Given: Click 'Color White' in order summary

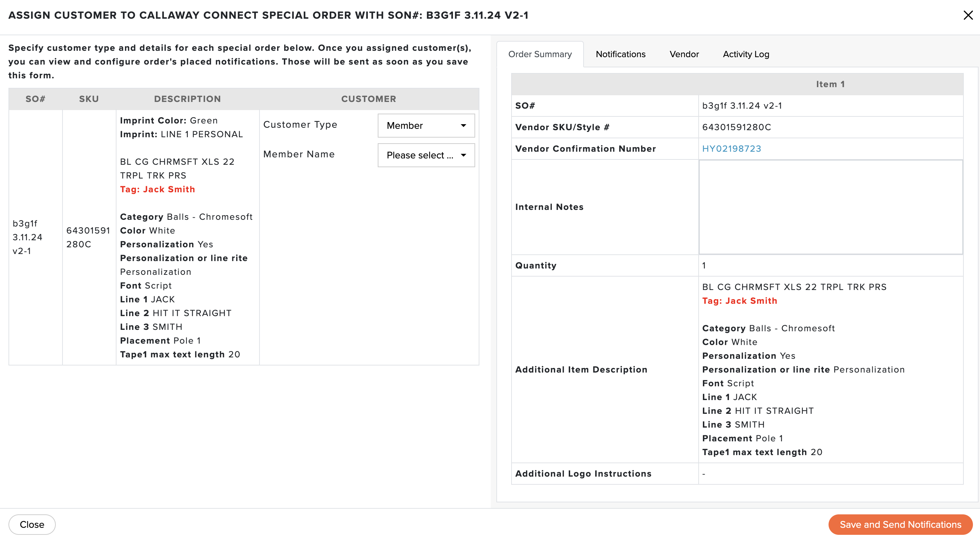Looking at the screenshot, I should [x=730, y=342].
